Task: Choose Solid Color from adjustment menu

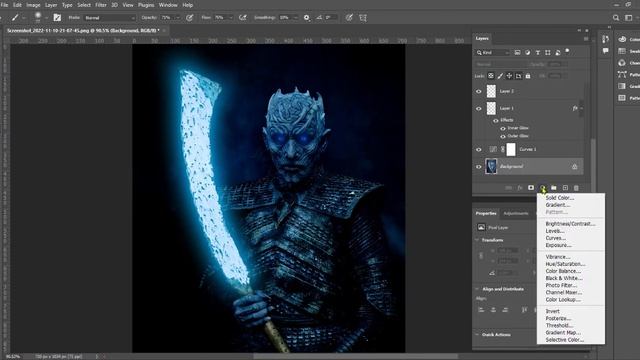Action: pyautogui.click(x=560, y=198)
